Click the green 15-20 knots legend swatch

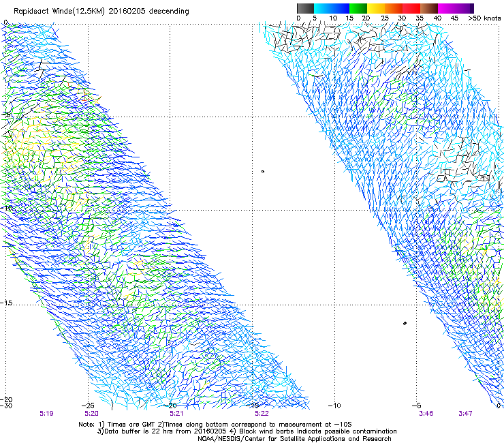tap(358, 8)
